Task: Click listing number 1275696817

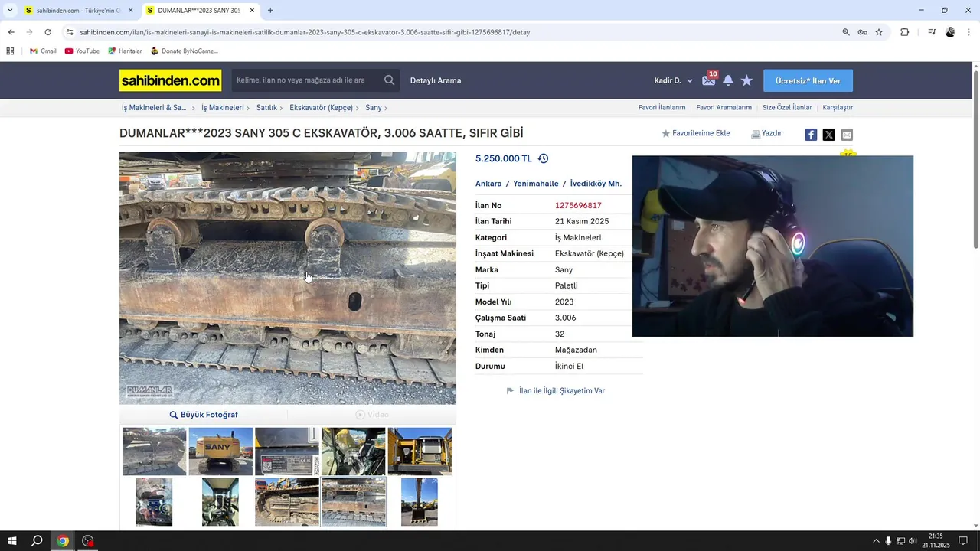Action: (x=578, y=205)
